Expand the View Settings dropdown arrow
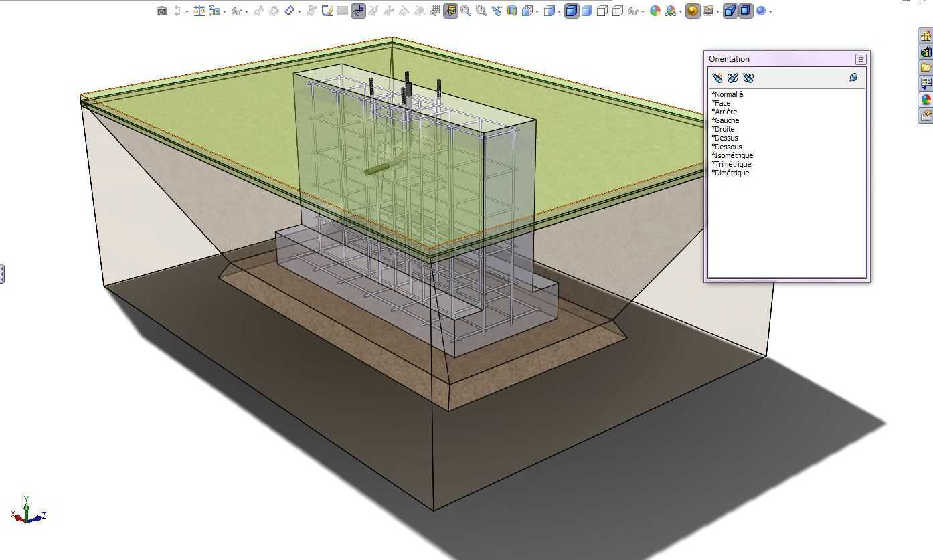 (717, 11)
